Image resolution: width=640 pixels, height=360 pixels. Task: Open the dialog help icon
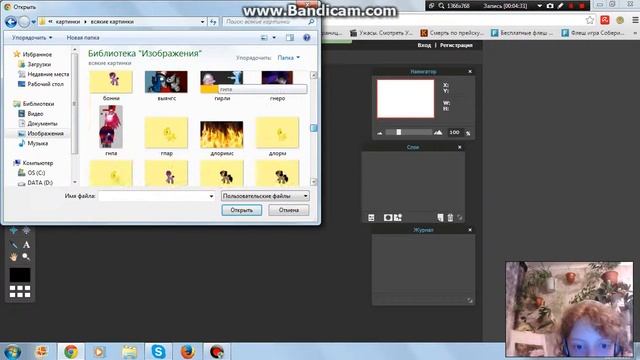point(307,38)
